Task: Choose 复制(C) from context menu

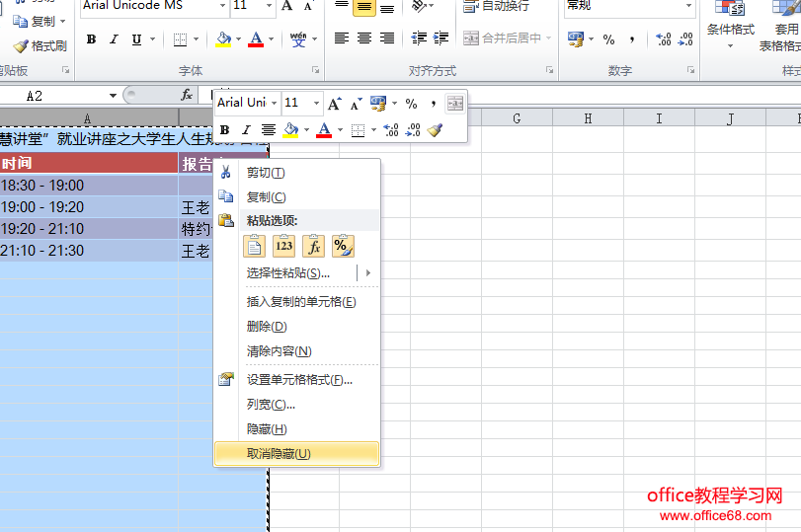Action: point(297,197)
